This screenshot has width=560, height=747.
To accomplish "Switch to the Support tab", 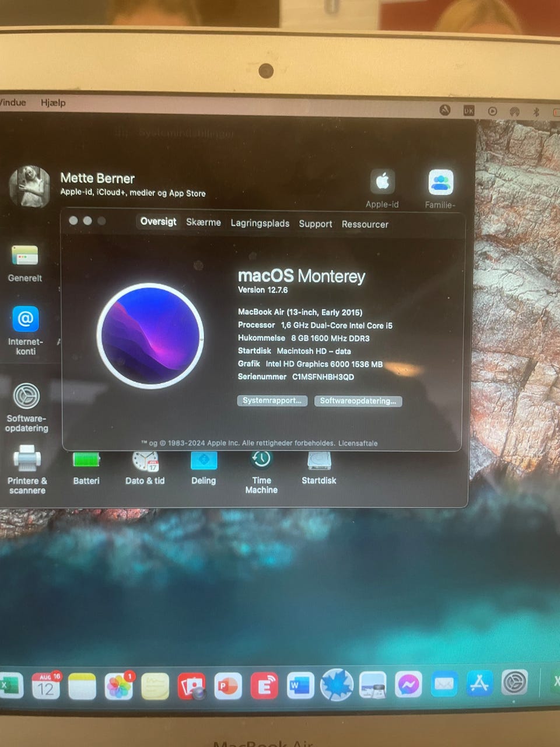I will coord(316,224).
